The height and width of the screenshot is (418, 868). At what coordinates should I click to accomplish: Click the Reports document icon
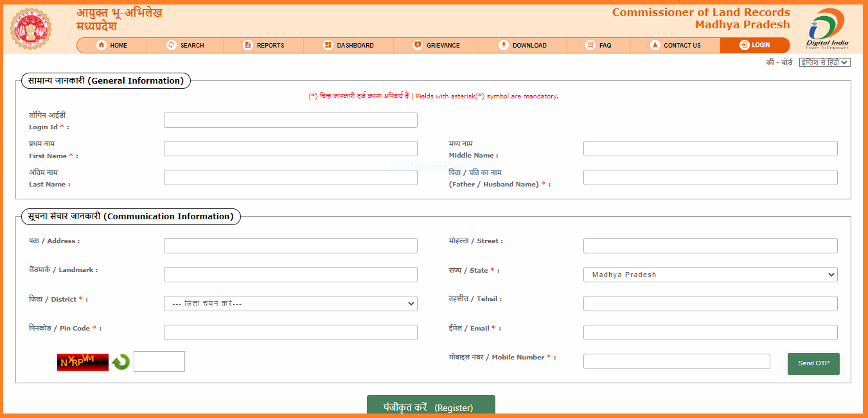(248, 45)
